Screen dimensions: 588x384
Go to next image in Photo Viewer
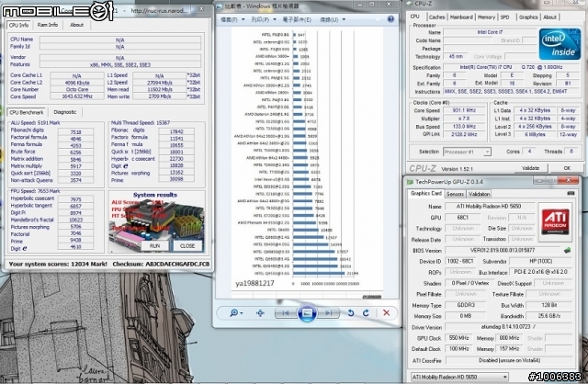[328, 312]
